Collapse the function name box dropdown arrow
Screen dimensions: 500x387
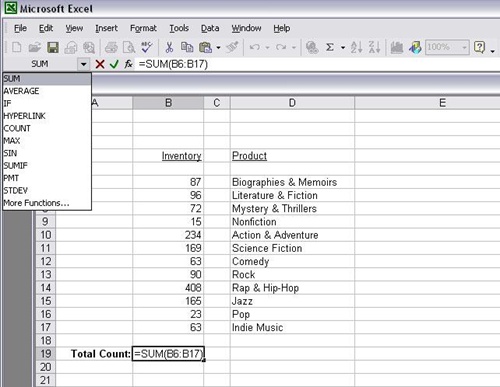pyautogui.click(x=84, y=64)
